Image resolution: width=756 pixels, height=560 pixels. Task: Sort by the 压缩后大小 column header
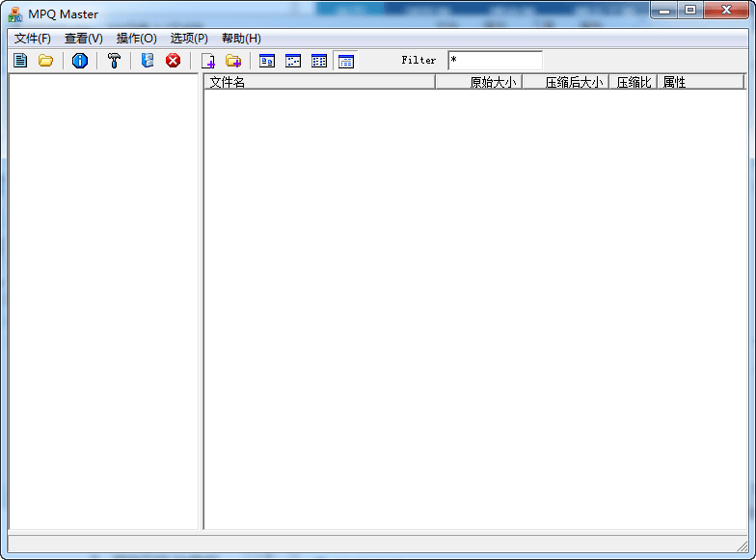point(566,82)
